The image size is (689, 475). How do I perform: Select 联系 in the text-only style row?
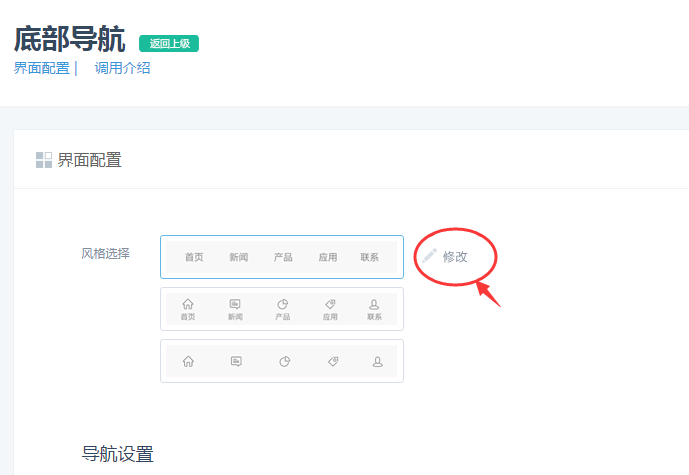370,257
